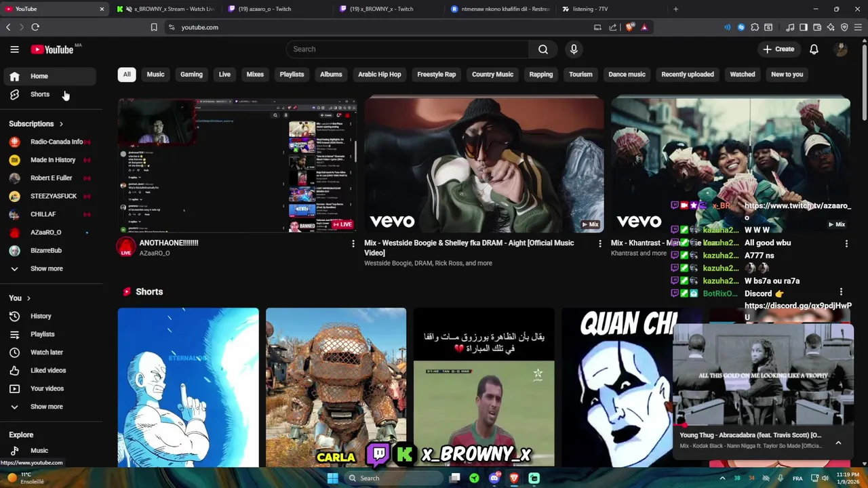This screenshot has height=488, width=868.
Task: Select the Recently uploaded chip
Action: (687, 75)
